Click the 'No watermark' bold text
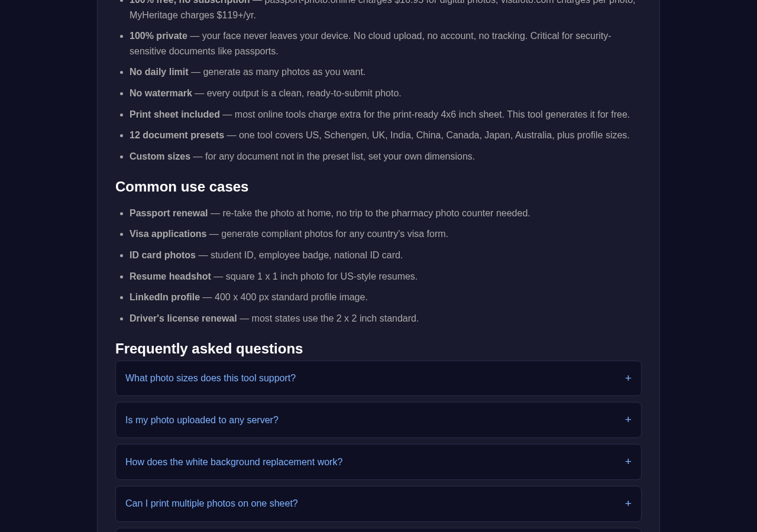The height and width of the screenshot is (532, 757). 161,93
